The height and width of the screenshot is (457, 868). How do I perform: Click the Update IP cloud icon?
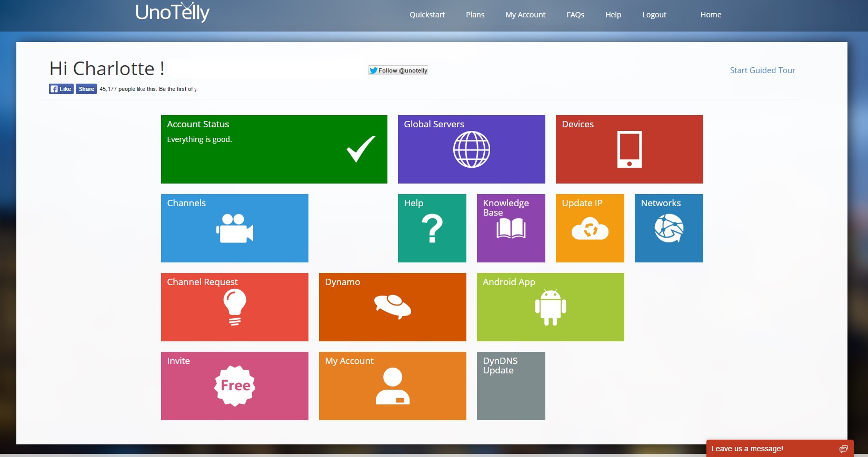pyautogui.click(x=590, y=229)
